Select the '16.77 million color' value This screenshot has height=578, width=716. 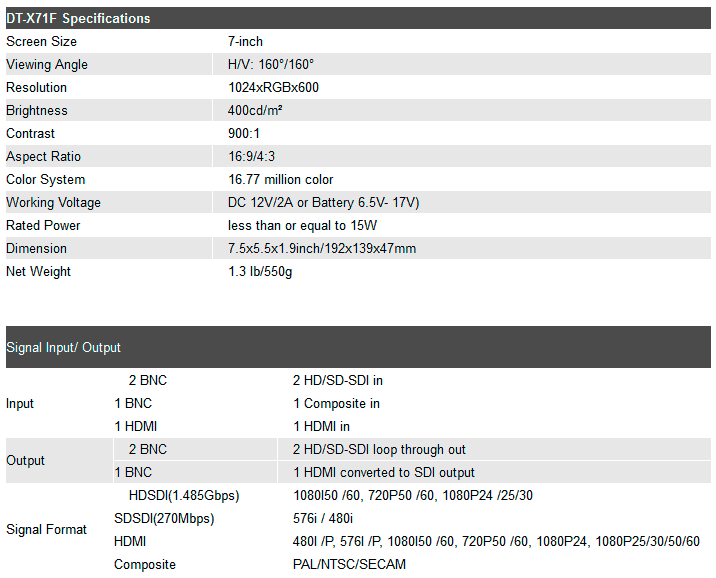coord(280,180)
